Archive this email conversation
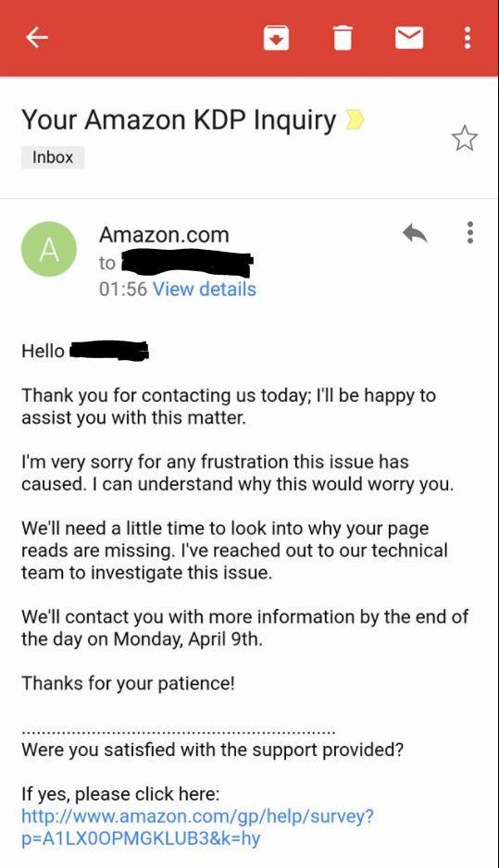The width and height of the screenshot is (499, 868). click(x=276, y=38)
